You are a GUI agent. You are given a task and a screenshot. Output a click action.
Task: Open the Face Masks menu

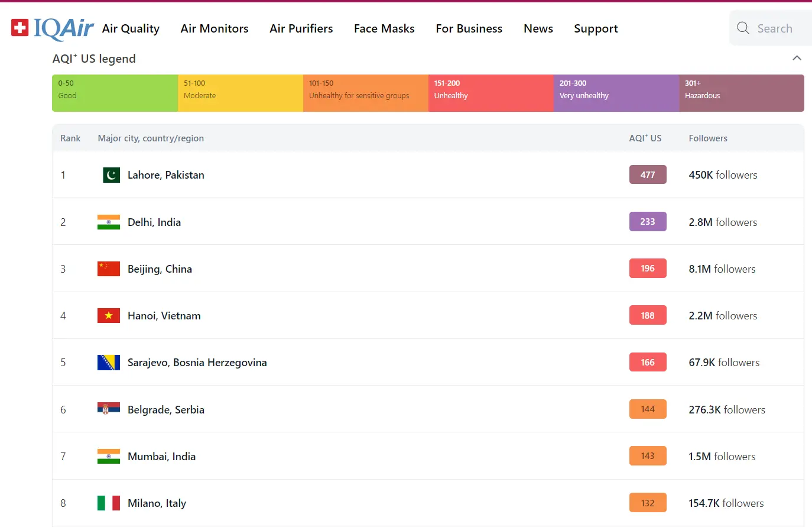pyautogui.click(x=384, y=28)
